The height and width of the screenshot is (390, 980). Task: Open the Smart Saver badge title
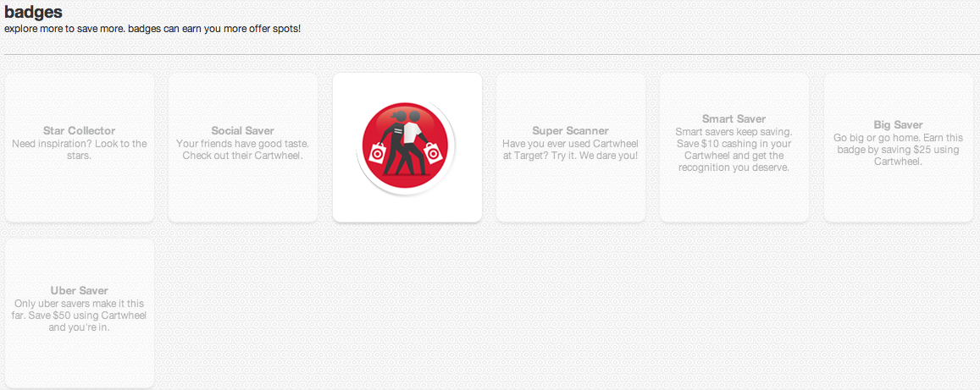coord(734,118)
